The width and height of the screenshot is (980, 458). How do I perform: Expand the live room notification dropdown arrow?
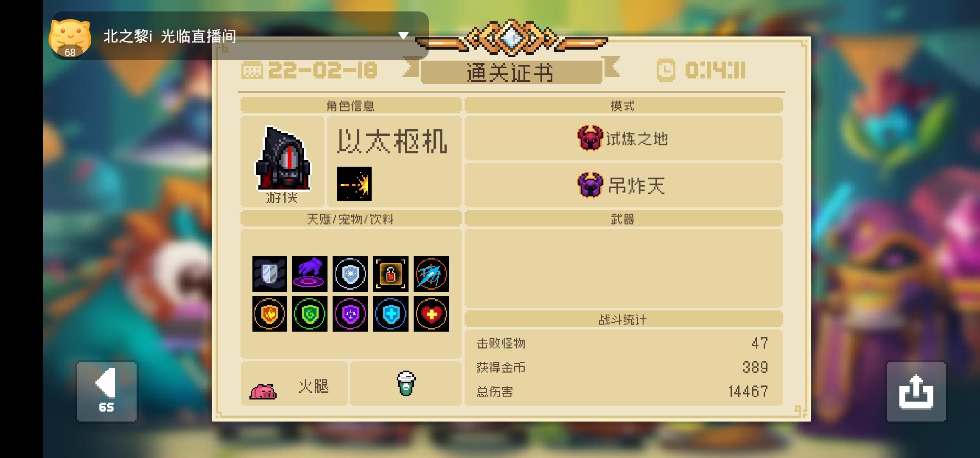click(x=403, y=36)
